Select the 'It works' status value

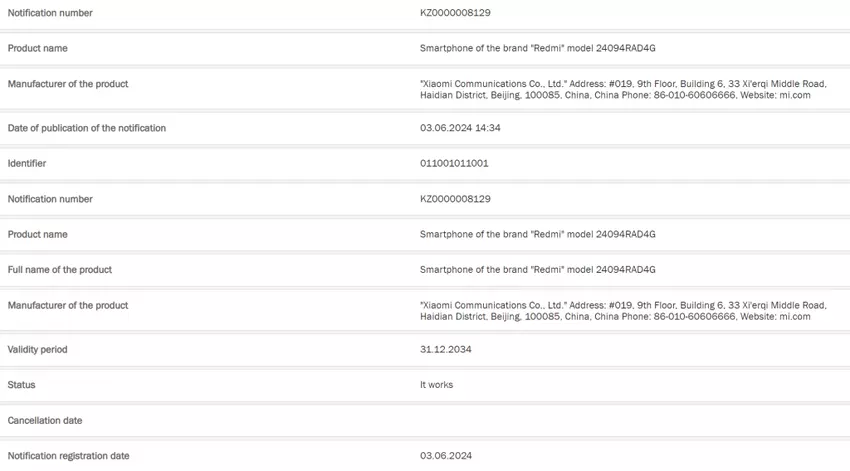coord(436,385)
